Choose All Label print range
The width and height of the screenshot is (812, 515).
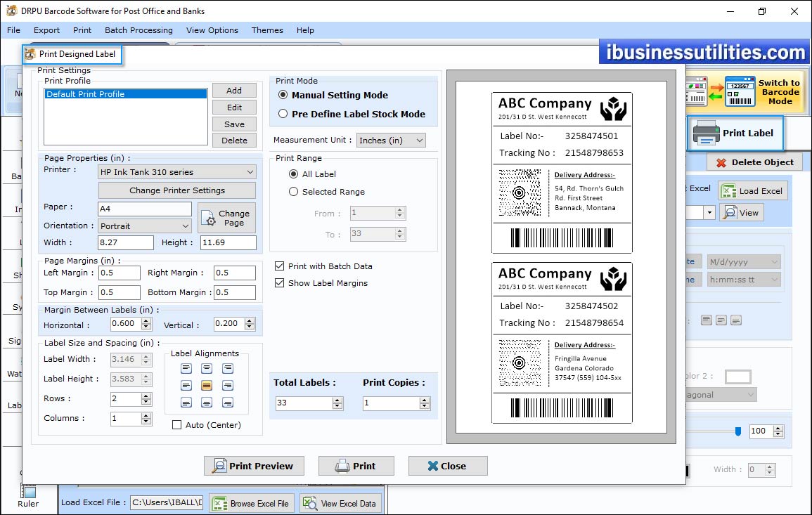(x=294, y=174)
